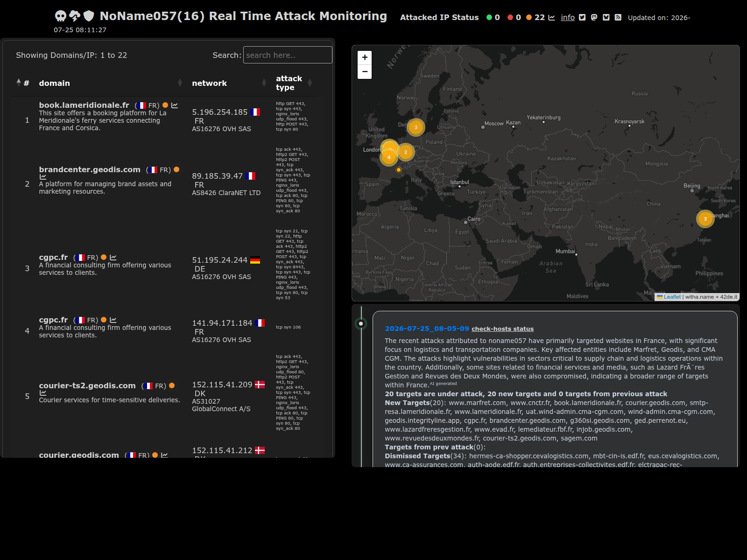Image resolution: width=747 pixels, height=560 pixels.
Task: Open the cgpc.fr link in row 3
Action: coord(53,257)
